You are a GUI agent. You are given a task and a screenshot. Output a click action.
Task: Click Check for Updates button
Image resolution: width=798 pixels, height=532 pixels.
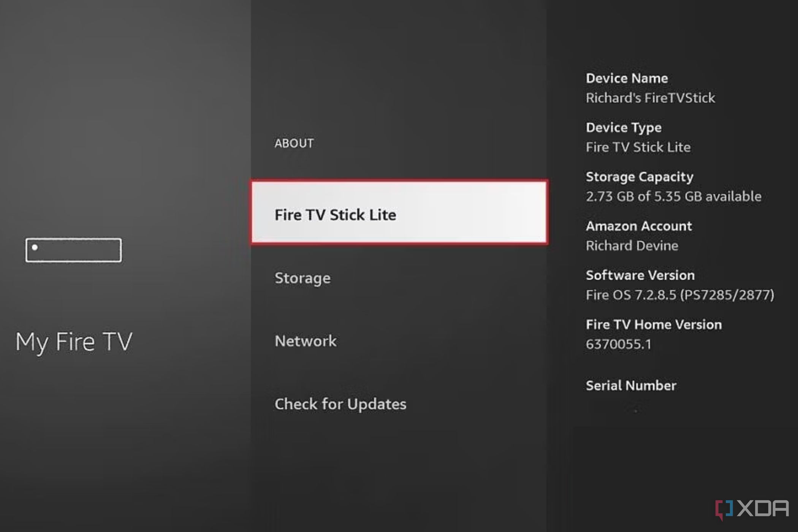(340, 404)
